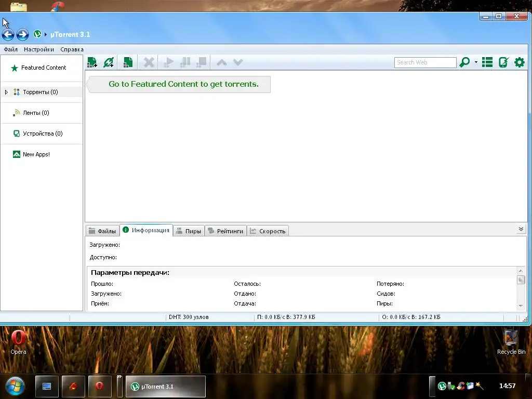Click Move Up Queue arrow

[x=221, y=62]
